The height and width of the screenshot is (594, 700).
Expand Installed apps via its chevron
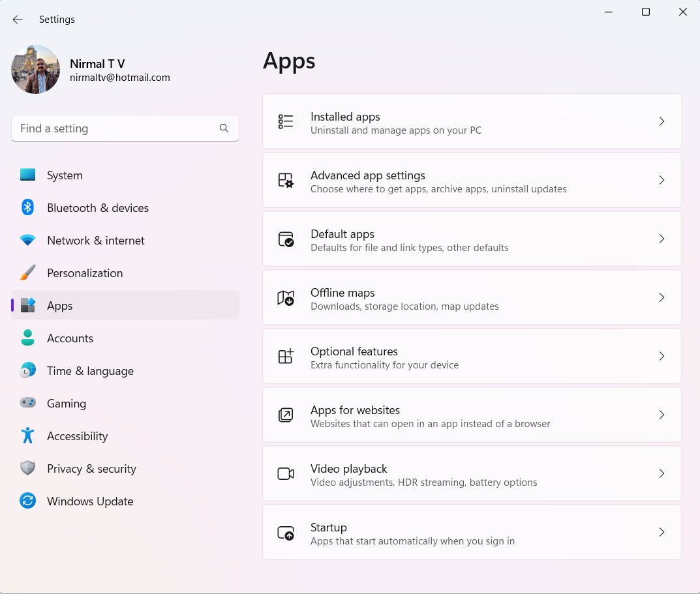pos(662,121)
